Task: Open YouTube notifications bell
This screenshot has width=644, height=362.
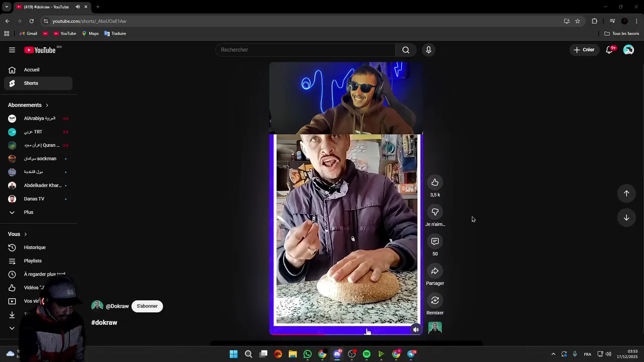Action: [609, 50]
